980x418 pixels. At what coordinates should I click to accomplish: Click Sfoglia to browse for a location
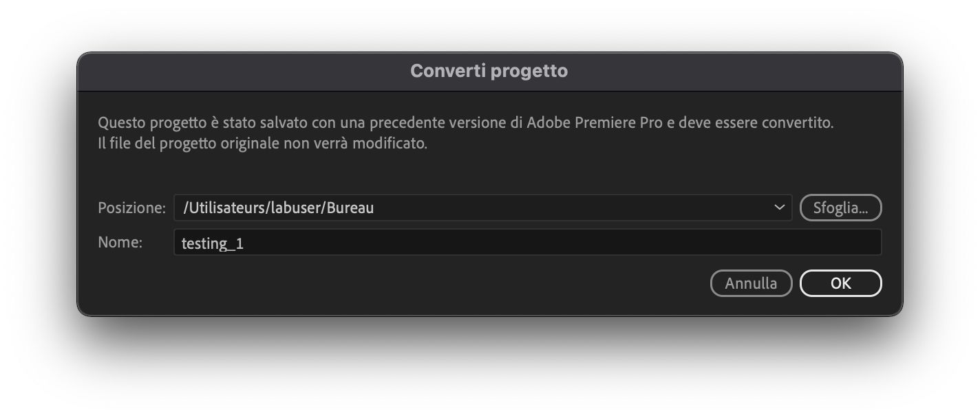coord(840,208)
